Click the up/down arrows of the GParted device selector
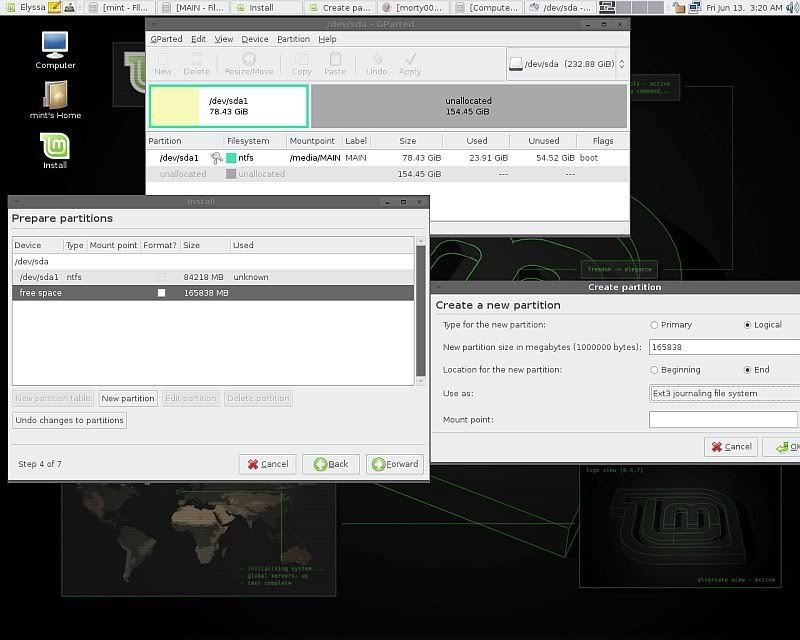The image size is (800, 640). point(622,64)
